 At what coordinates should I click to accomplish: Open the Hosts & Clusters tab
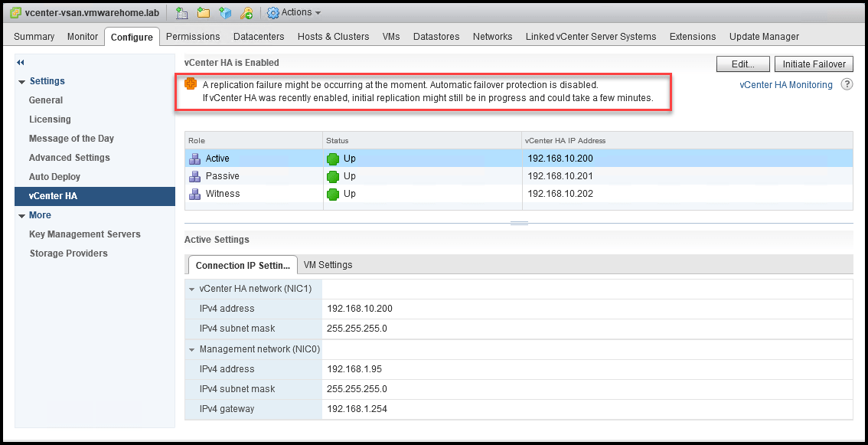(333, 37)
